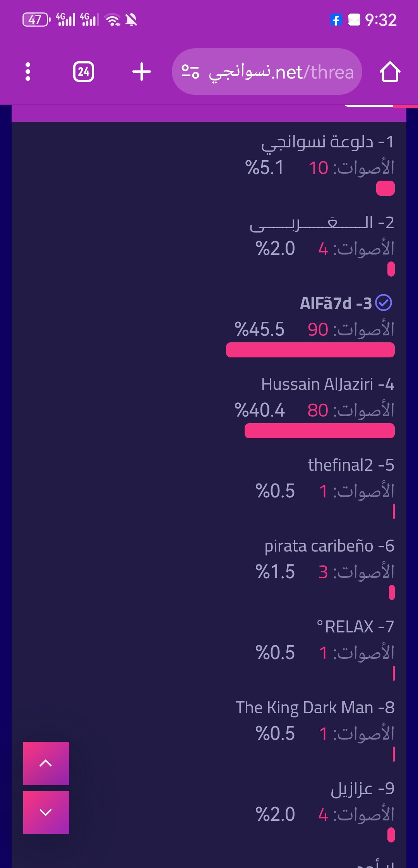418x868 pixels.
Task: Select poll option pirata caribeño
Action: tap(329, 546)
